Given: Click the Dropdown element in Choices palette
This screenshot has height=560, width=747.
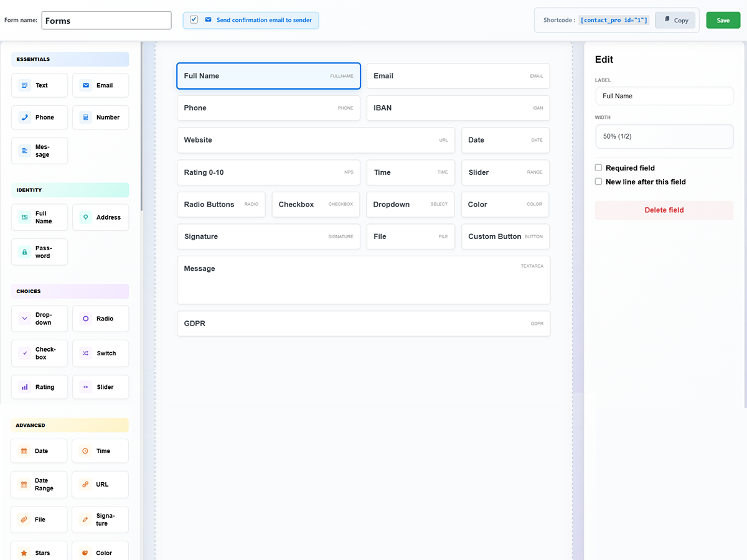Looking at the screenshot, I should click(39, 319).
